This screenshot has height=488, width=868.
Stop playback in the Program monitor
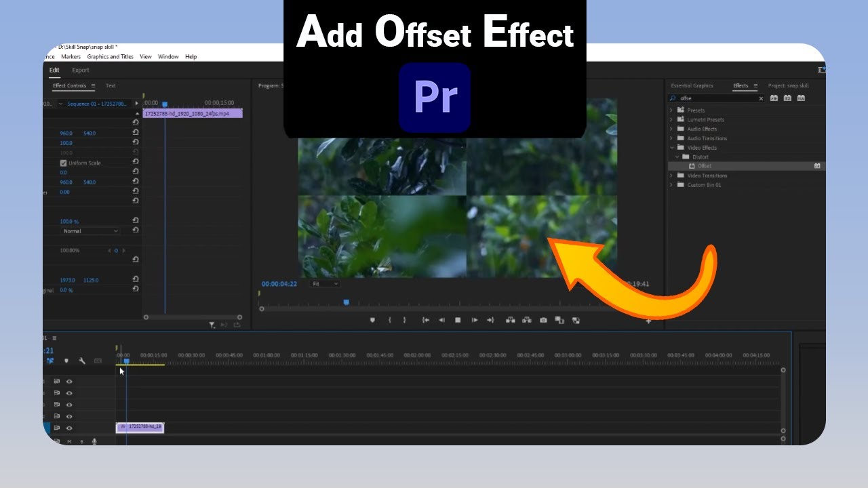click(x=458, y=320)
